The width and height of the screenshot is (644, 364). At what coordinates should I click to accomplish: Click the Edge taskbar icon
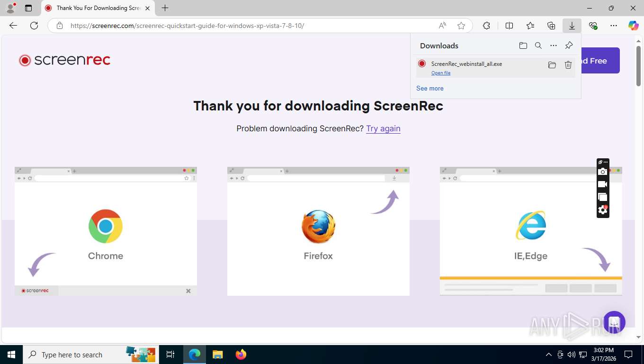pyautogui.click(x=194, y=355)
